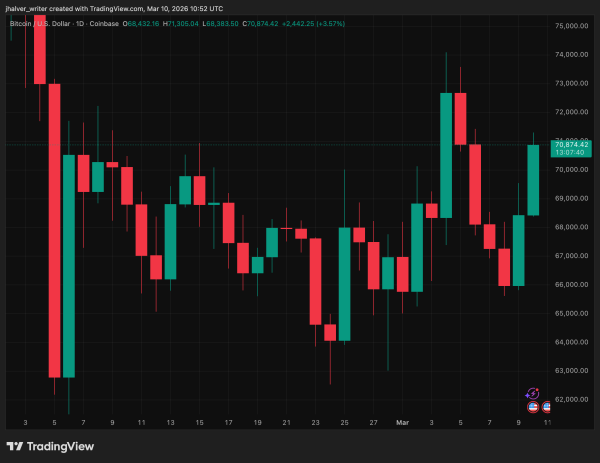Click the first US flag economic event icon

(x=533, y=407)
